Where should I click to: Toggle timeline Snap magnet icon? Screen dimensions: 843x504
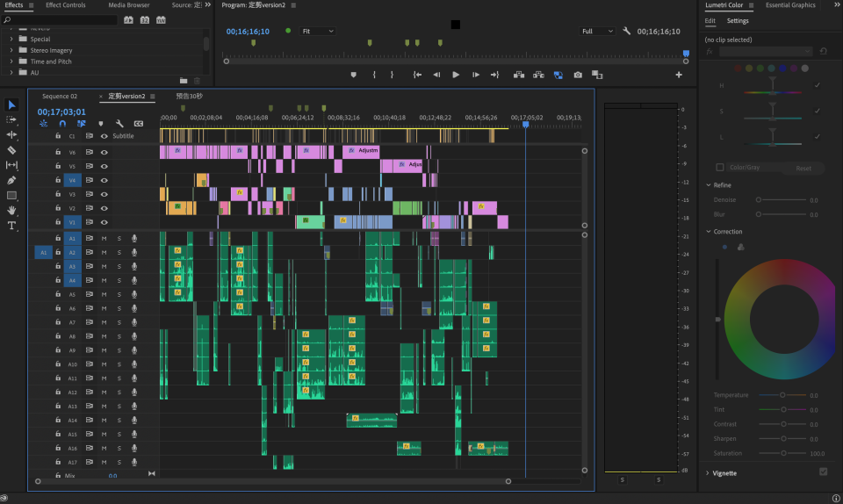(x=62, y=124)
